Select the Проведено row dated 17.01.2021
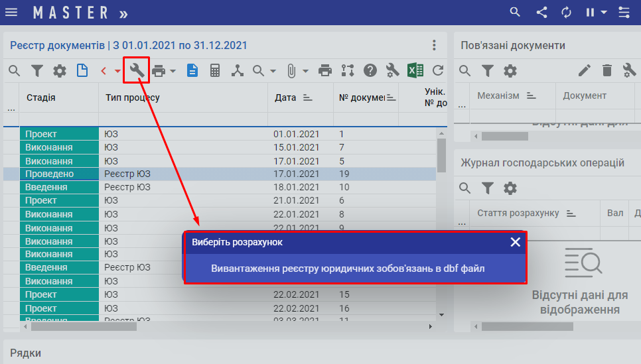Image resolution: width=641 pixels, height=364 pixels. 199,174
